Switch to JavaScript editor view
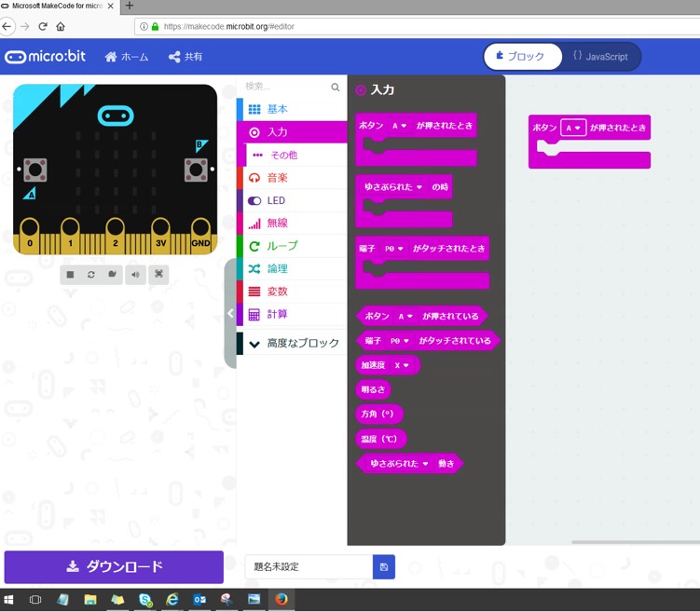Viewport: 700px width, 612px height. click(x=601, y=57)
